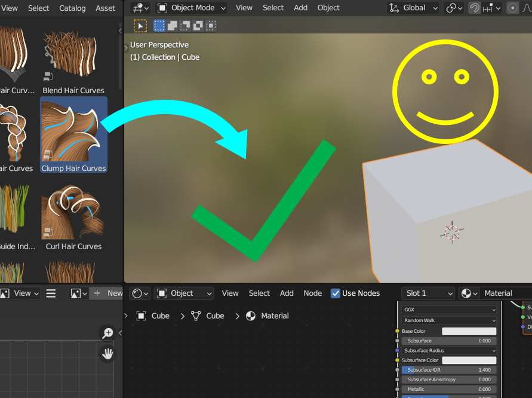Click the Cube mesh data icon in the breadcrumb
Screen dimensions: 532x398
coord(196,316)
